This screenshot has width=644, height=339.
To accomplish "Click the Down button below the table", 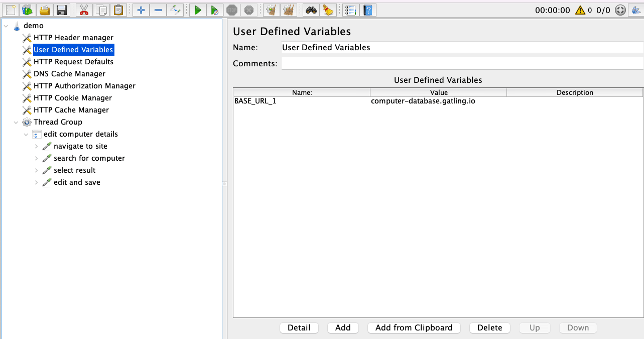I will point(578,327).
